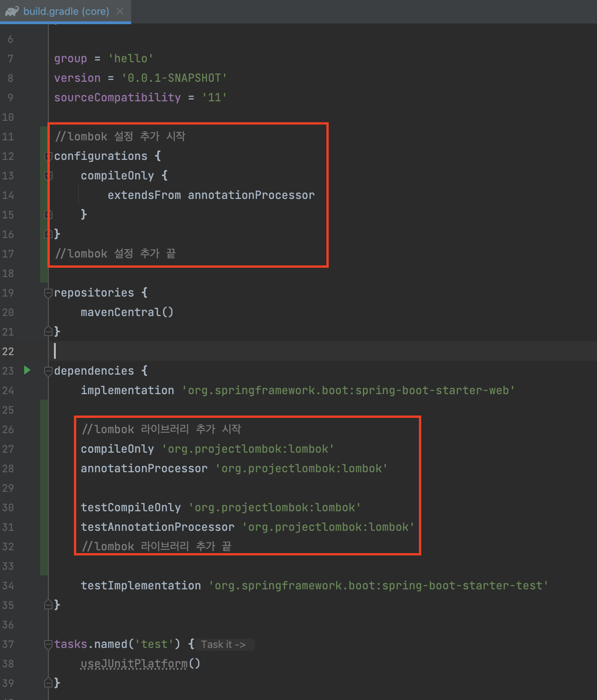Click testCompileOnly on line 30
This screenshot has width=597, height=700.
(131, 508)
